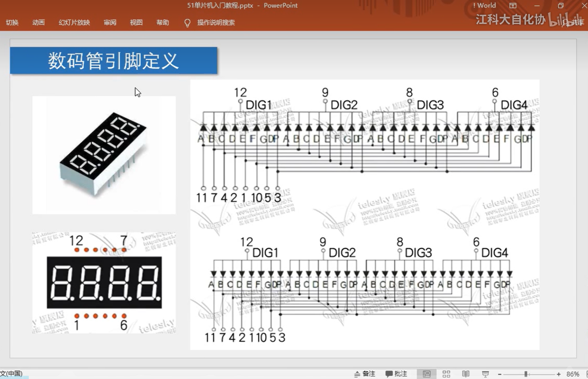588x379 pixels.
Task: Click the zoom out minus icon
Action: (499, 374)
